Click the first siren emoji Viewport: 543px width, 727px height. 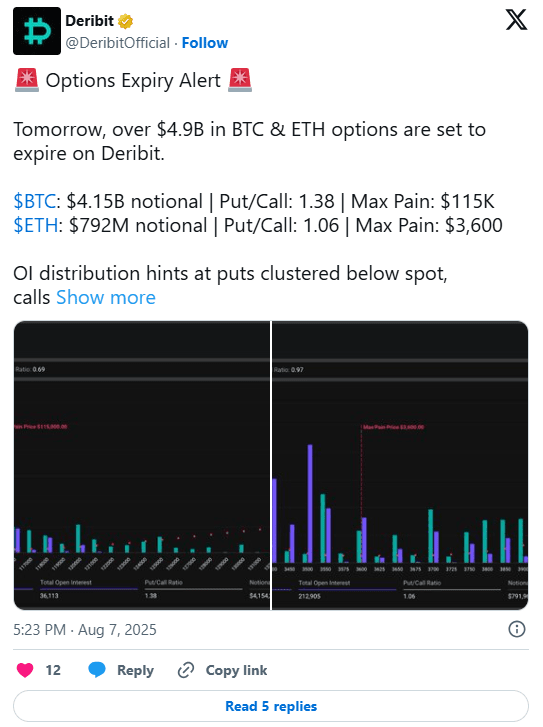(27, 80)
